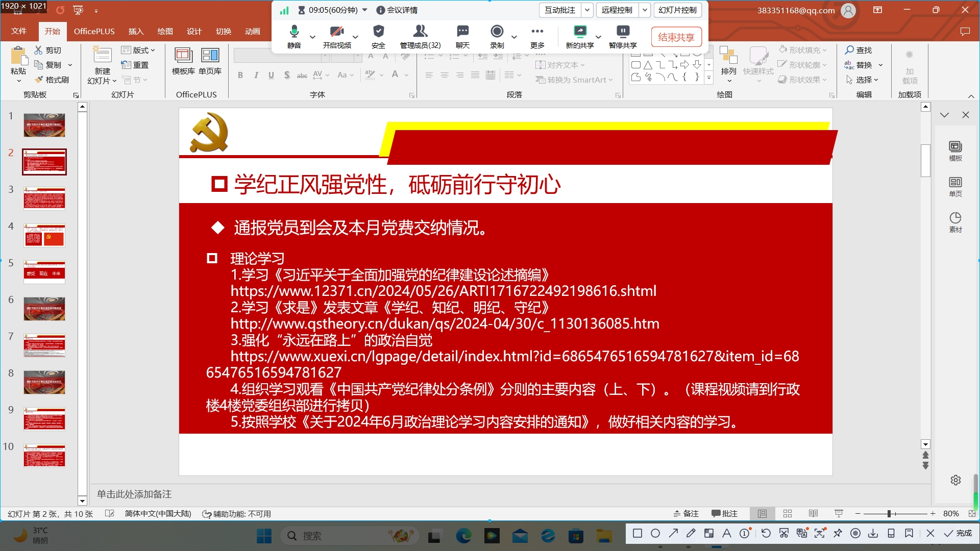Image resolution: width=980 pixels, height=551 pixels.
Task: Click the Format Painter tool
Action: 52,80
